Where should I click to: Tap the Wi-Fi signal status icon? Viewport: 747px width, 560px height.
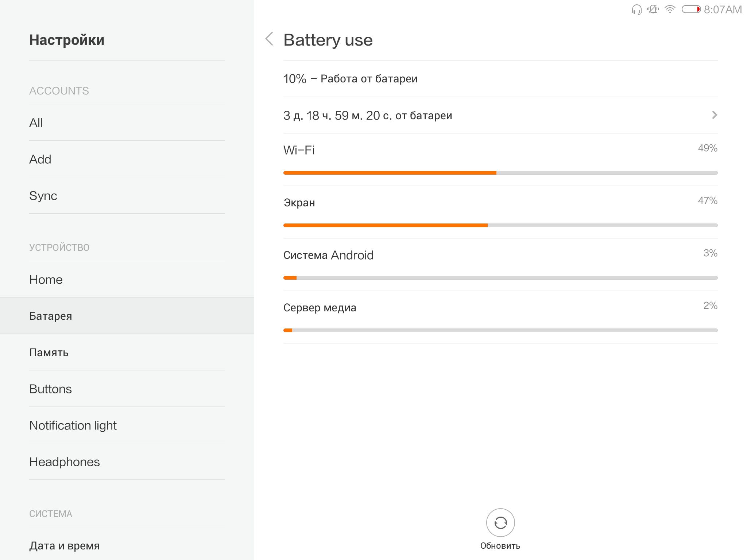(x=670, y=9)
